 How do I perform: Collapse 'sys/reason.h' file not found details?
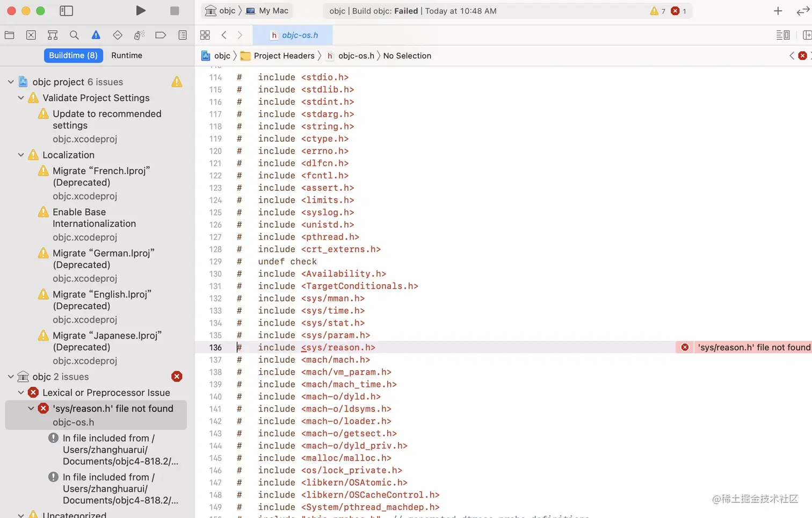click(x=31, y=408)
